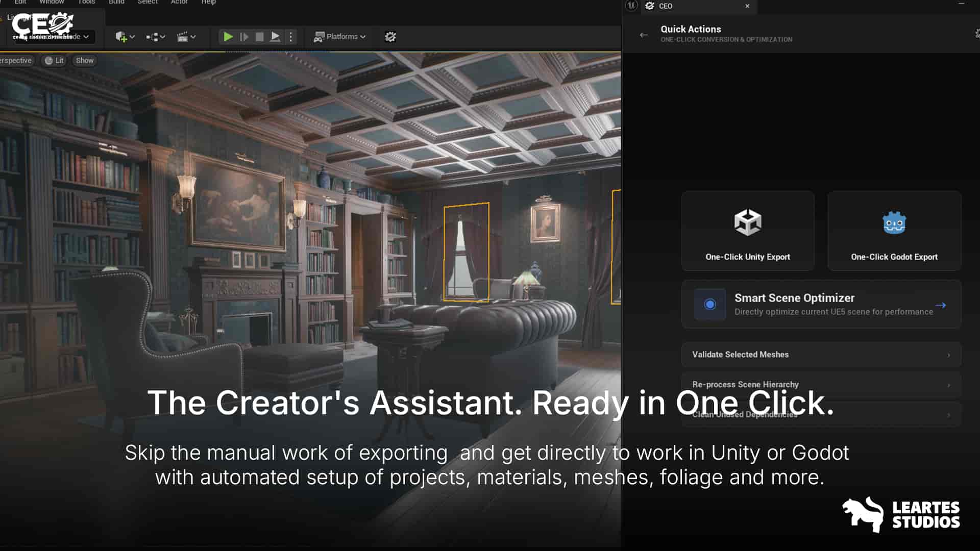Click the gear icon right of Platforms

point(390,37)
